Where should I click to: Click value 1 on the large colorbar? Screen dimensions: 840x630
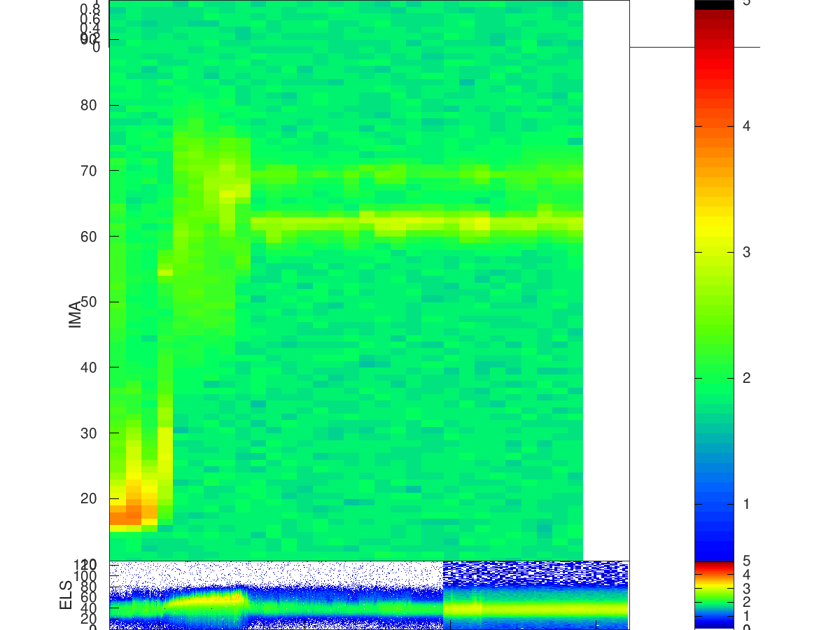click(747, 504)
